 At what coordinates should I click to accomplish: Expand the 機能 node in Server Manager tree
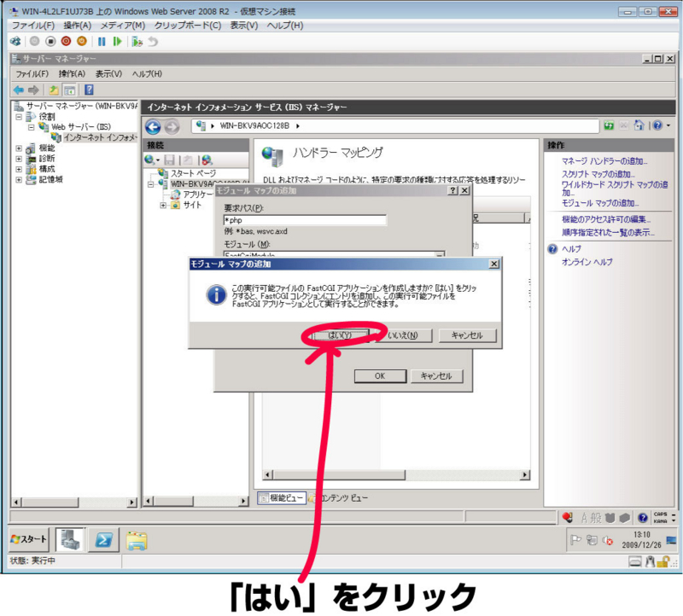coord(17,147)
